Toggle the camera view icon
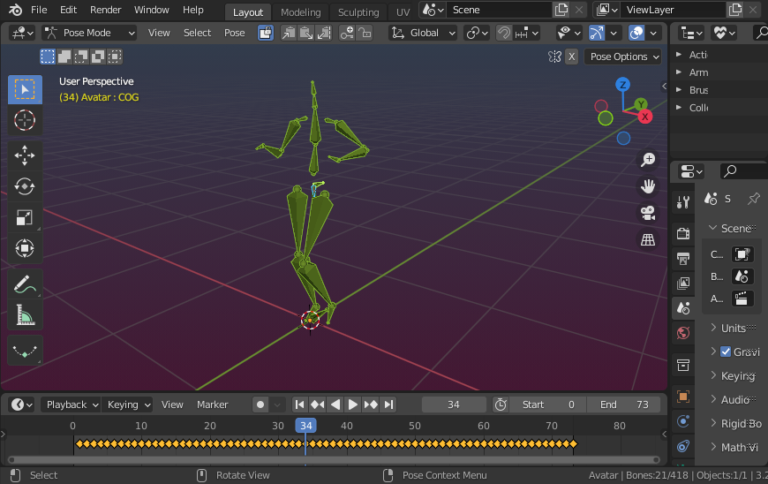 point(648,213)
